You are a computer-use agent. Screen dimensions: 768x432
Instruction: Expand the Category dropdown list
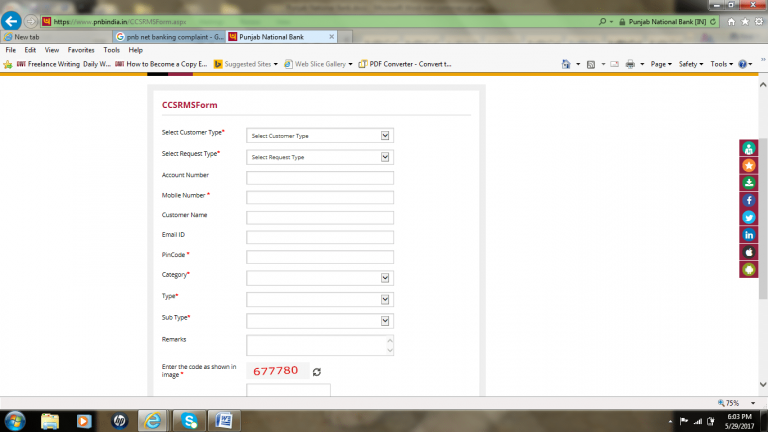[x=320, y=278]
